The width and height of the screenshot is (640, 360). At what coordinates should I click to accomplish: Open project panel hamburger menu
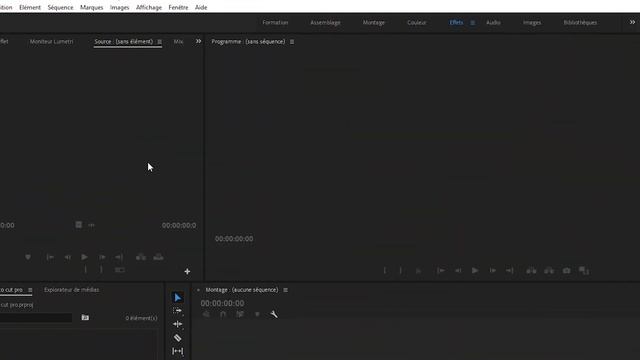30,290
